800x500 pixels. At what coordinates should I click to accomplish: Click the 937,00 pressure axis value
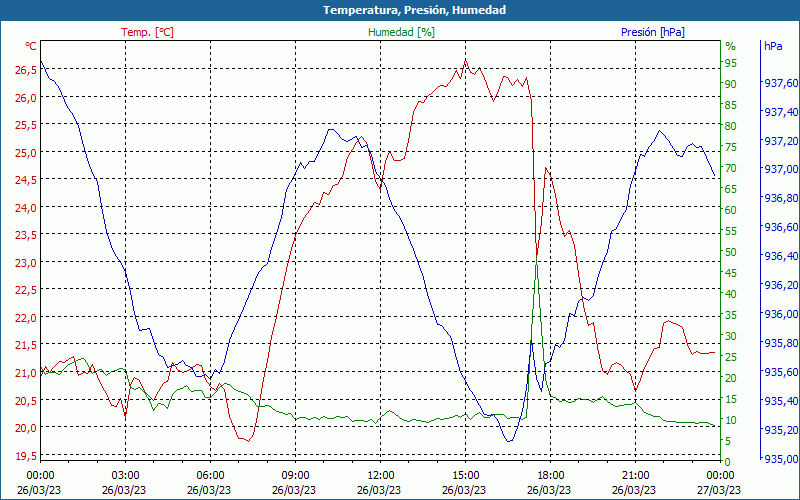click(x=780, y=169)
